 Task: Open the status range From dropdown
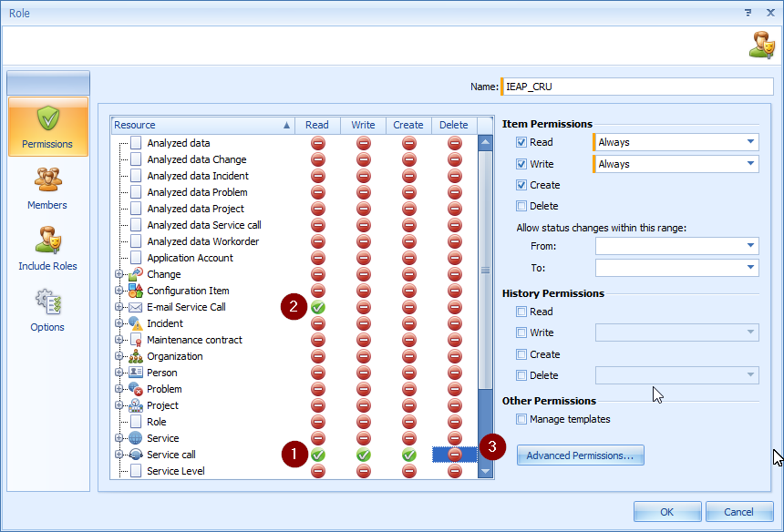click(749, 246)
